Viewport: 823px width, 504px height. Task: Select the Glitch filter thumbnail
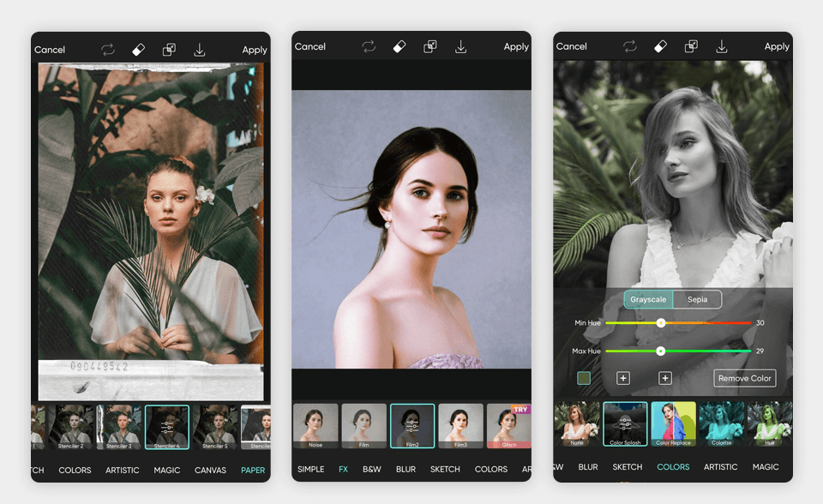point(510,426)
